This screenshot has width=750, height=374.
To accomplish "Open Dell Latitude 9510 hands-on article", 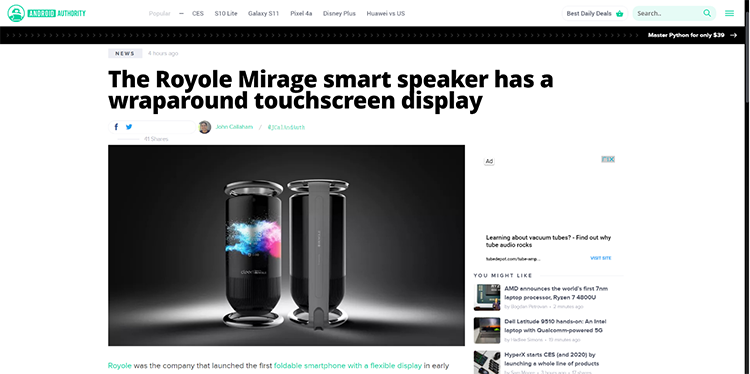I will (555, 326).
